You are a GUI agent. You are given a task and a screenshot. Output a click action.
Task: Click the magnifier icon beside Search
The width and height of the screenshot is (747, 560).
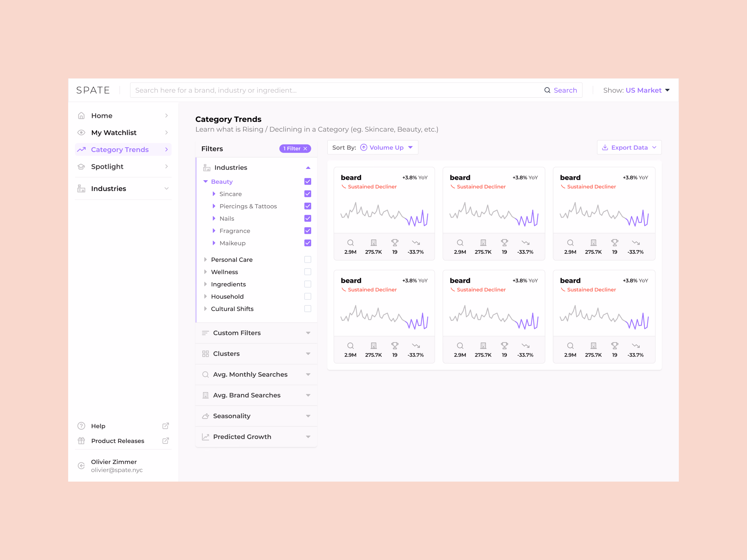[547, 90]
